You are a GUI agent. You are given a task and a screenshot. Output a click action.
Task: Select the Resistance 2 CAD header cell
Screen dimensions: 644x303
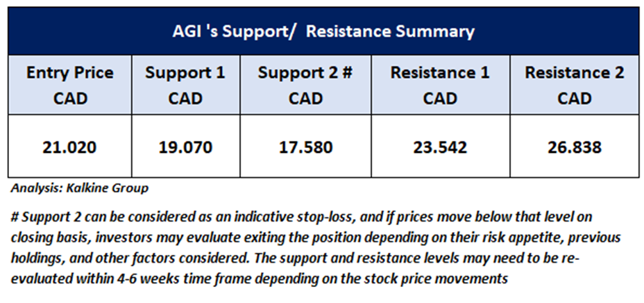574,84
